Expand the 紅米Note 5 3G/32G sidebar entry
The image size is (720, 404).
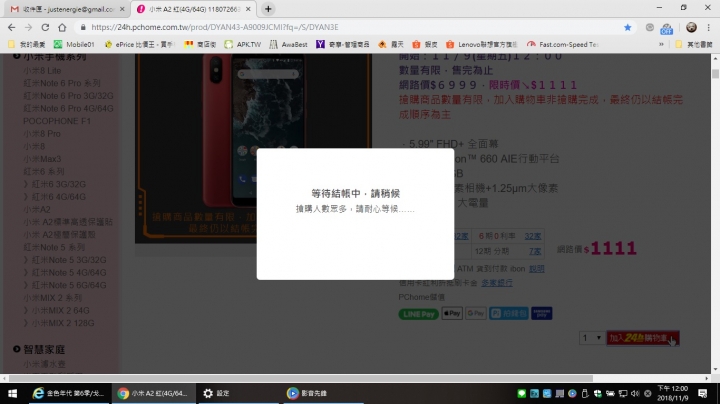tap(65, 260)
